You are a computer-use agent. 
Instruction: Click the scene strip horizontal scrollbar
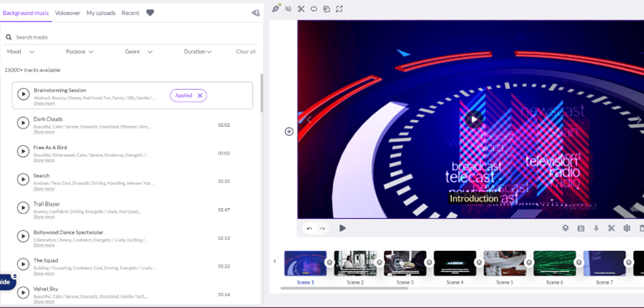tap(344, 288)
